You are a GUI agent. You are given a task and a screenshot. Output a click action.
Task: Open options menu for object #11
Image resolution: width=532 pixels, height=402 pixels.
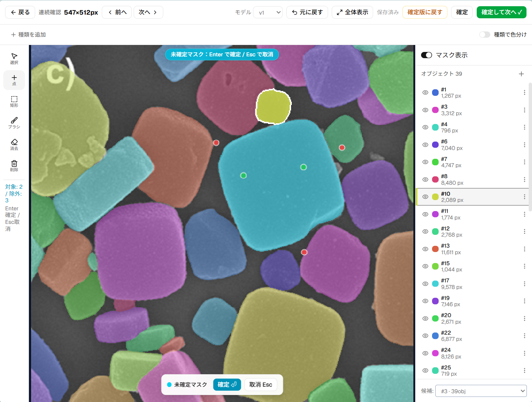pos(524,214)
